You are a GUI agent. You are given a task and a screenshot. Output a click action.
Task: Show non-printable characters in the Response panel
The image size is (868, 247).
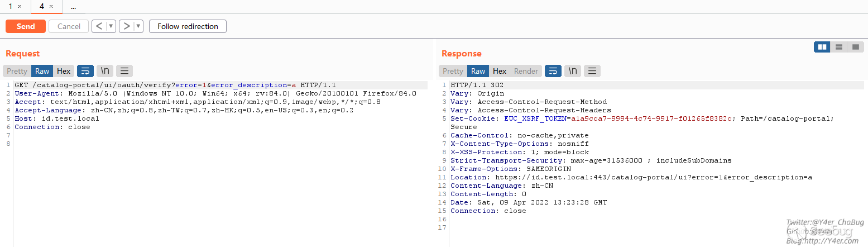[x=573, y=71]
